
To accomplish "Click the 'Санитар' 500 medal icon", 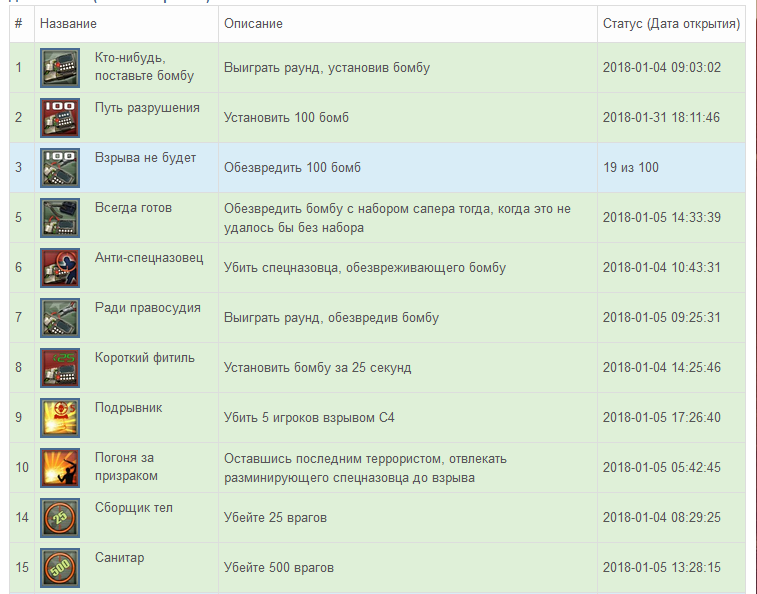I will click(60, 568).
